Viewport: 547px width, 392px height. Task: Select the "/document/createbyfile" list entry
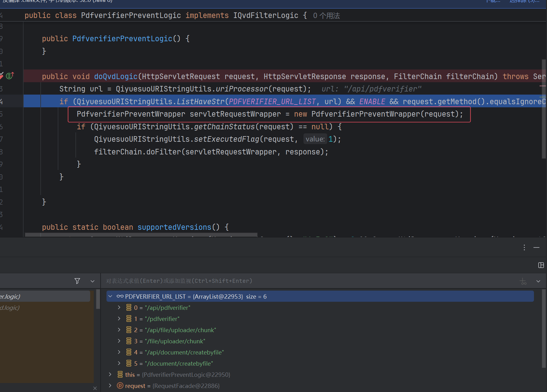(179, 363)
